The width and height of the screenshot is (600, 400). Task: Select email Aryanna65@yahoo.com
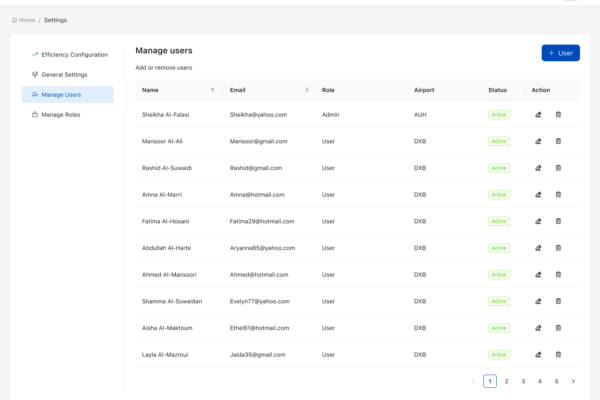click(x=262, y=248)
